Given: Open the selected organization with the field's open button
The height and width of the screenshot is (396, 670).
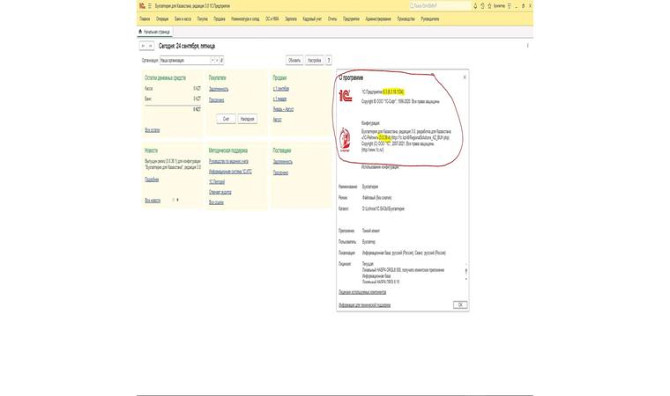Looking at the screenshot, I should [221, 61].
